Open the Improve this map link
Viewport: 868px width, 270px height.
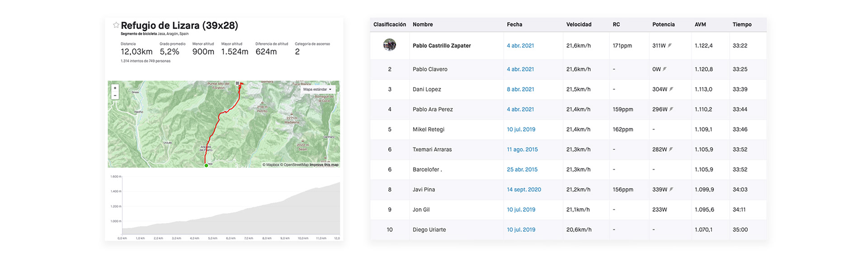(x=324, y=165)
